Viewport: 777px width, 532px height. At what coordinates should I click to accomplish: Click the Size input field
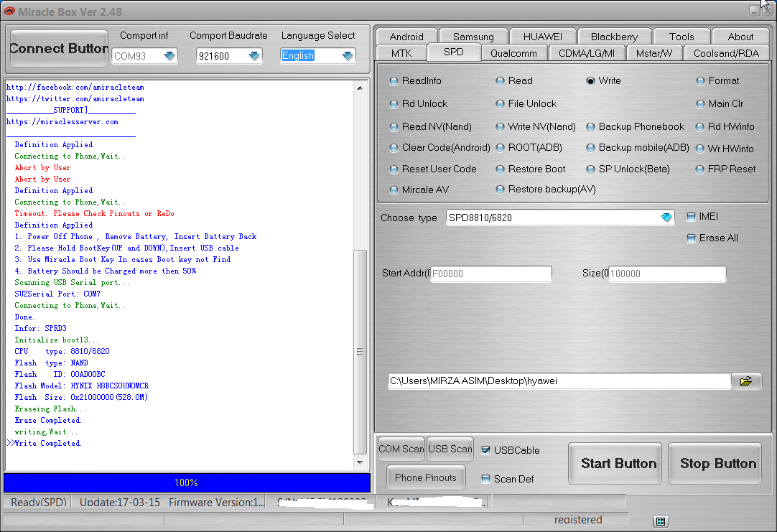667,274
